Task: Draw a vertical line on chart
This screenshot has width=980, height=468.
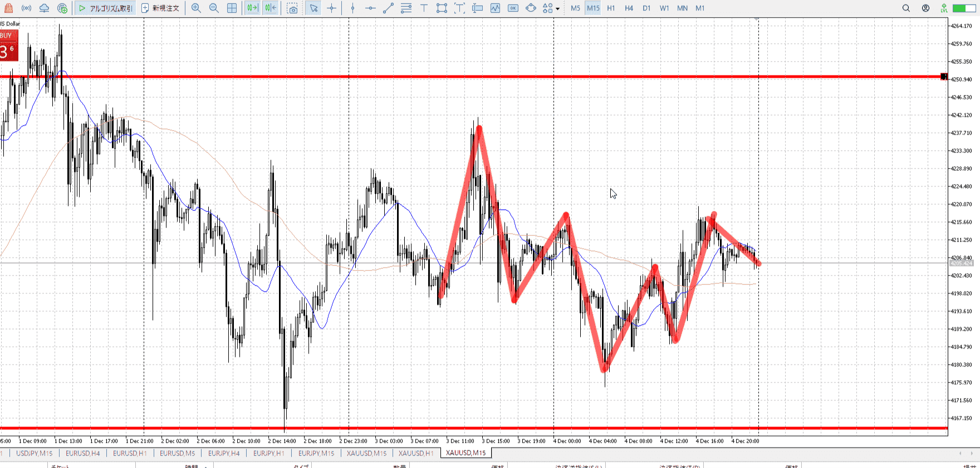Action: (x=352, y=8)
